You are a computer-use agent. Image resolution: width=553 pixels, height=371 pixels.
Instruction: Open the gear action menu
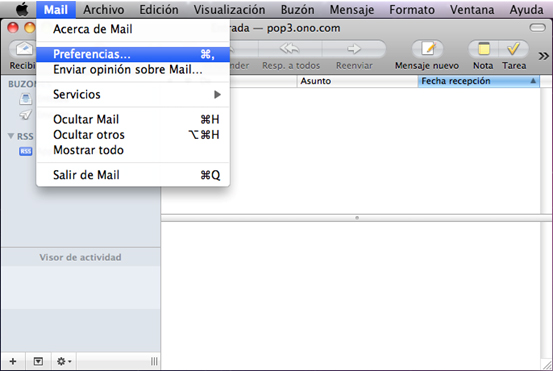pyautogui.click(x=64, y=361)
